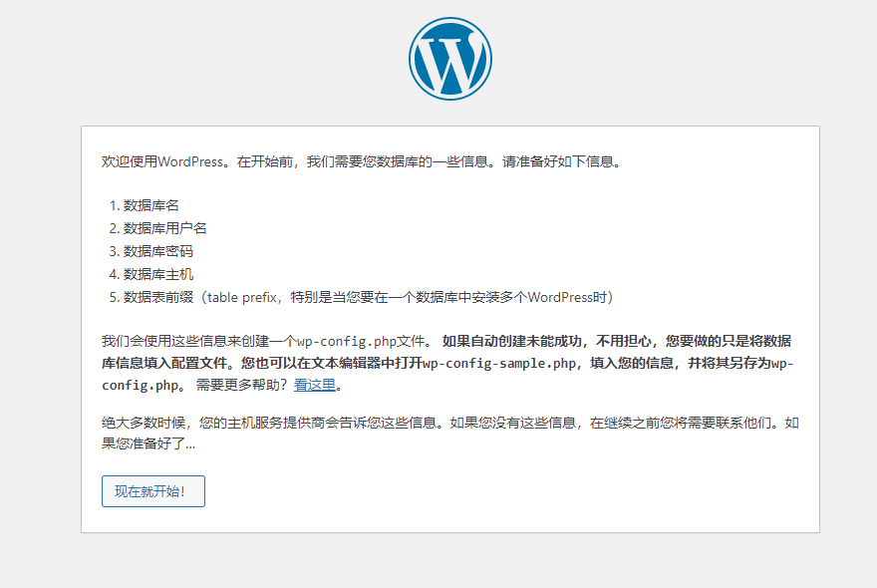Click the 数据库用户名 list item

[165, 228]
